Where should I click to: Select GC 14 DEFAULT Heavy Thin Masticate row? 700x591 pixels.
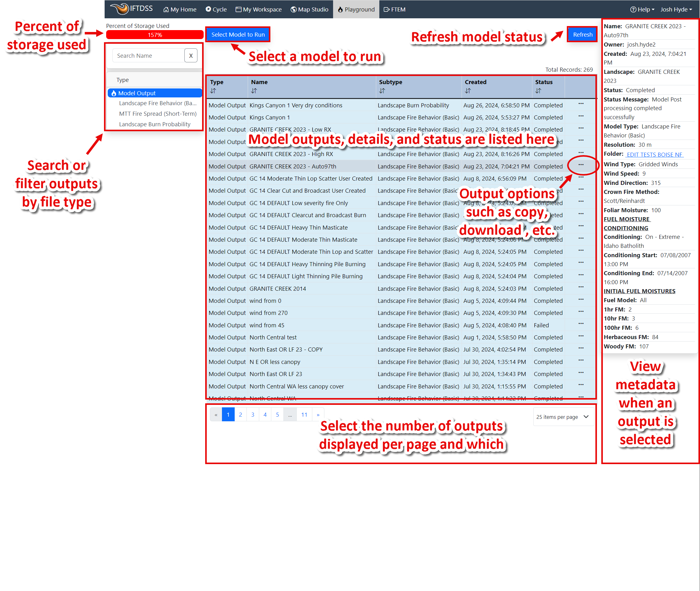point(401,227)
